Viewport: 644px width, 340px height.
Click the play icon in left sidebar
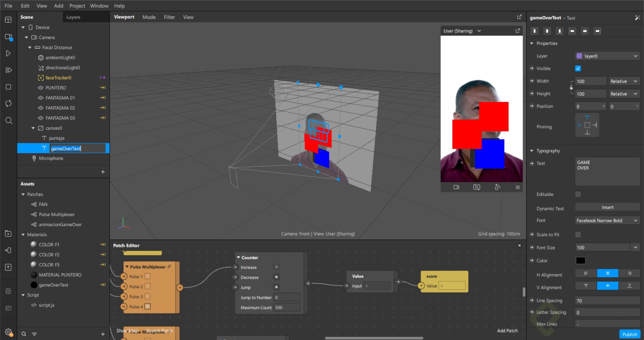(8, 53)
